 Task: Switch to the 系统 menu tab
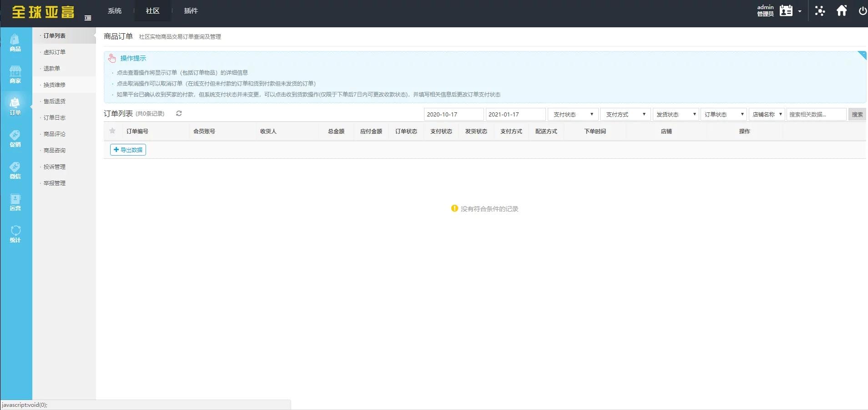point(114,10)
